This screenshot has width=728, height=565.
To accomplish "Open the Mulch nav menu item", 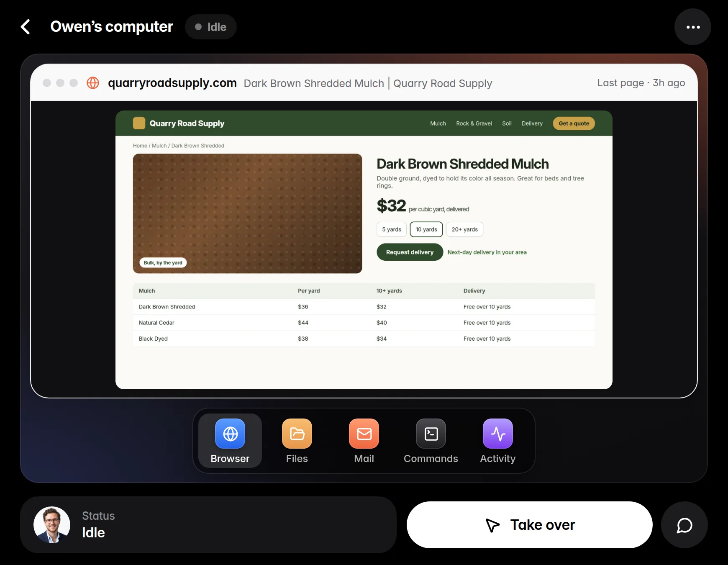I will 438,123.
